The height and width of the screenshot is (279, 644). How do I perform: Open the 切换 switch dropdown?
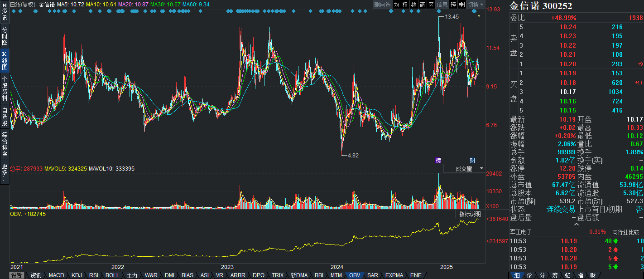[475, 5]
